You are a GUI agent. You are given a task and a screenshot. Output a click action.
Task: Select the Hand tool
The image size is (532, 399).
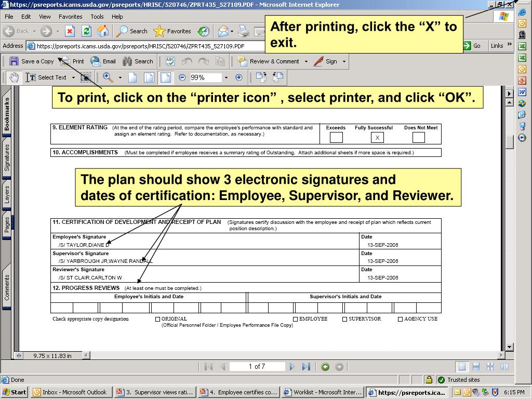coord(14,77)
